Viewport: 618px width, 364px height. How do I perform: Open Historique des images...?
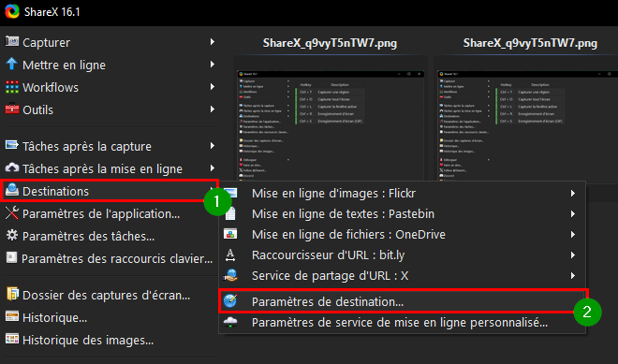[x=110, y=340]
